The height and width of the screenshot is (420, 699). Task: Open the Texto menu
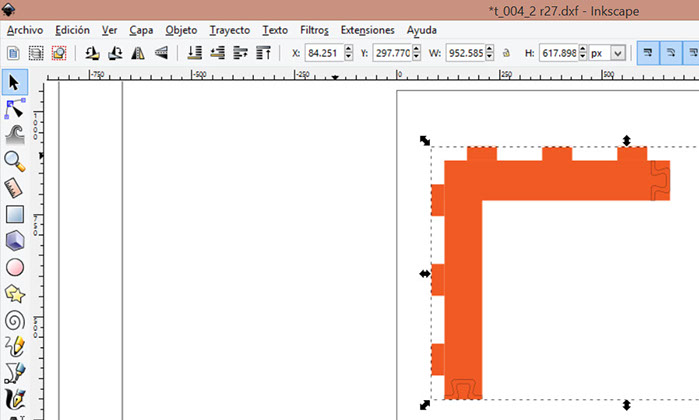(275, 30)
